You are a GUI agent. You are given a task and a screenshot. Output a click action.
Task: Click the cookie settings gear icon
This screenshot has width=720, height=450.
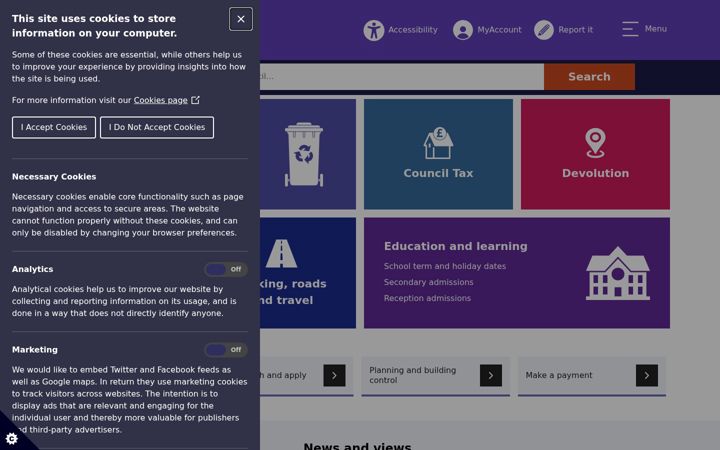point(12,439)
